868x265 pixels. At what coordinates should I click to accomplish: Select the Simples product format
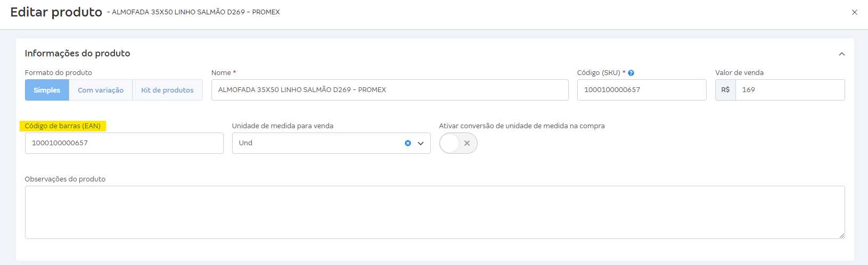pyautogui.click(x=47, y=90)
